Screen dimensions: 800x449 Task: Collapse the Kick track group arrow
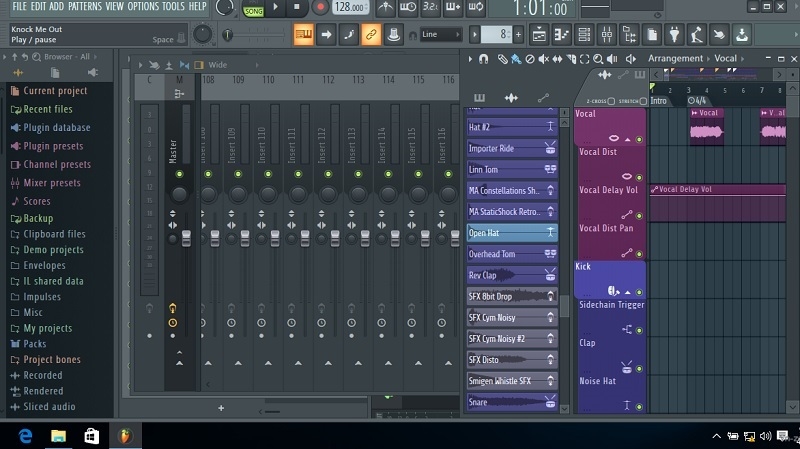tap(628, 292)
